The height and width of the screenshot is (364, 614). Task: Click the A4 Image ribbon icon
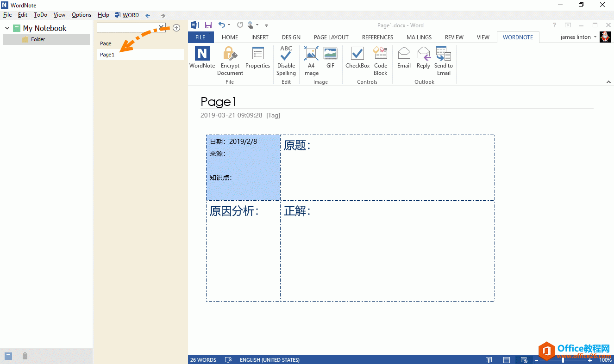pos(311,54)
